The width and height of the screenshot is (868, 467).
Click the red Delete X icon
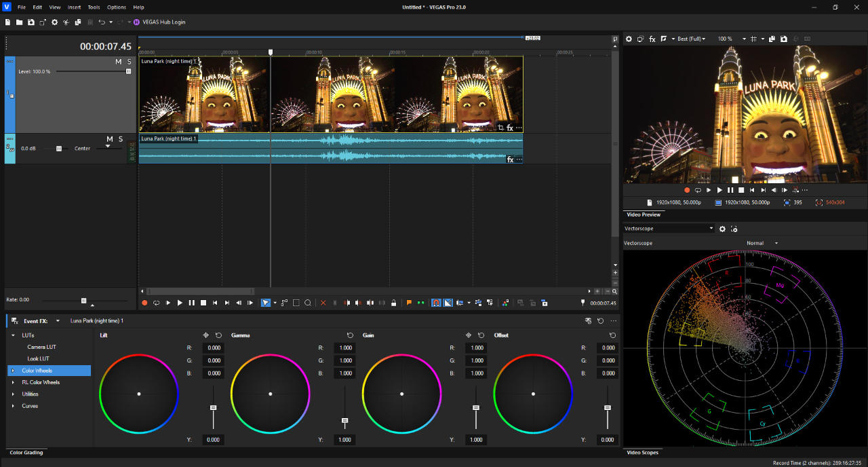323,303
